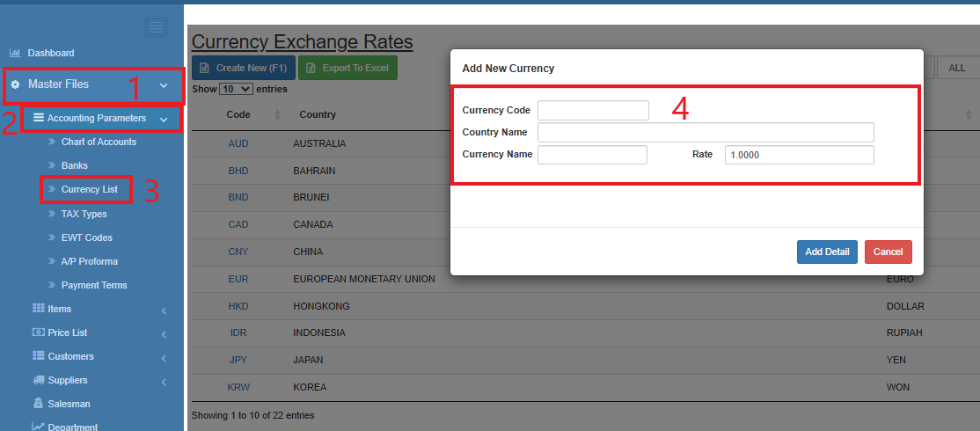Open the KRW currency code link

pos(238,387)
